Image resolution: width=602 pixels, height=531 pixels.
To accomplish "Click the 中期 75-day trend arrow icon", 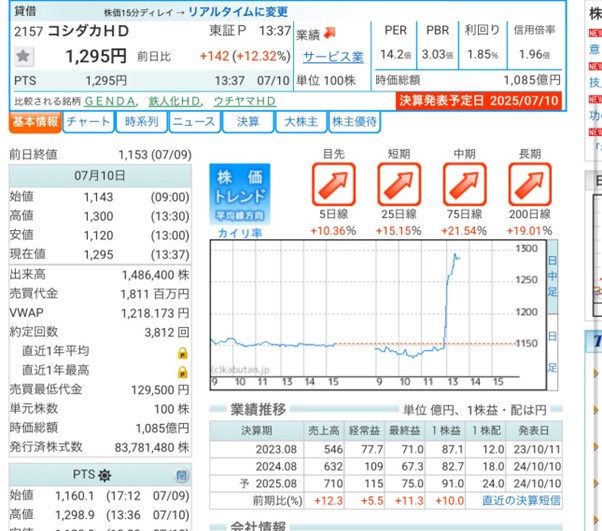I will coord(465,184).
